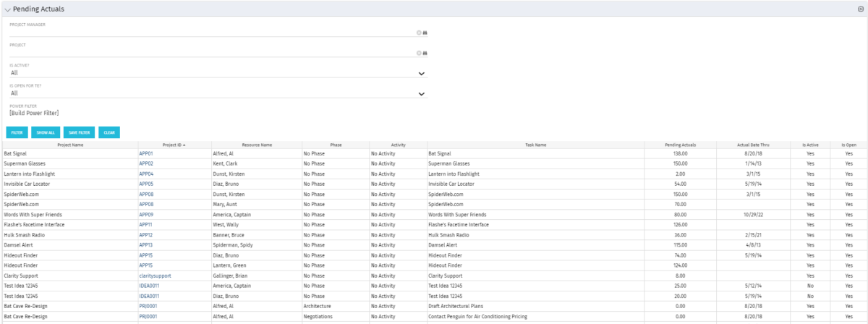Screen dimensions: 868x324
Task: Select Flashe's Facetime Interface task name cell
Action: [535, 225]
